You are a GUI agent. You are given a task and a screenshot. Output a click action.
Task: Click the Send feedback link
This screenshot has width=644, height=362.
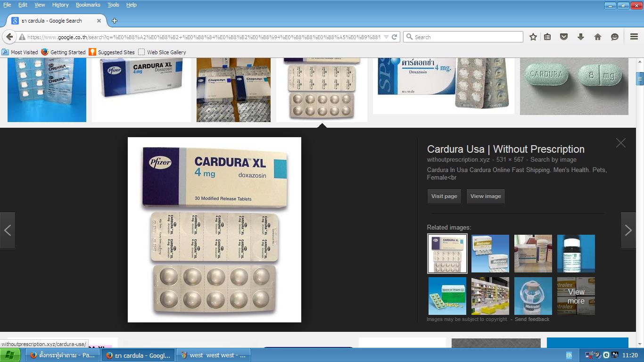coord(532,319)
